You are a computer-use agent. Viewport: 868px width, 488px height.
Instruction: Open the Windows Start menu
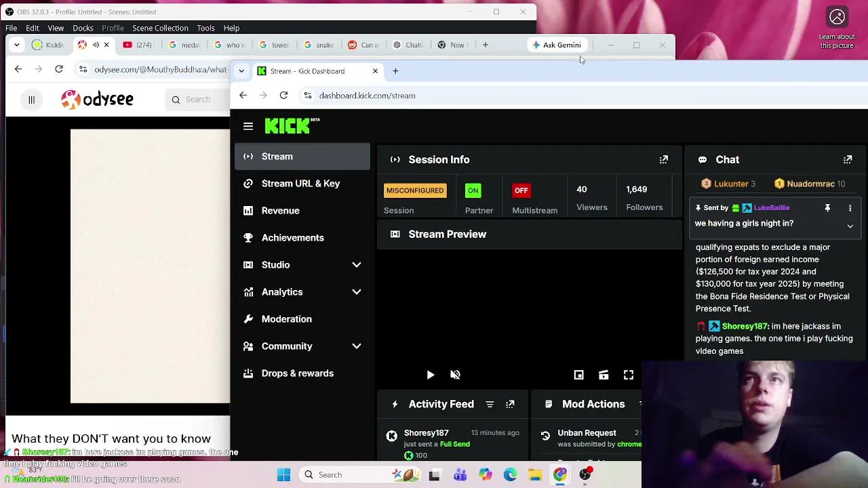283,475
